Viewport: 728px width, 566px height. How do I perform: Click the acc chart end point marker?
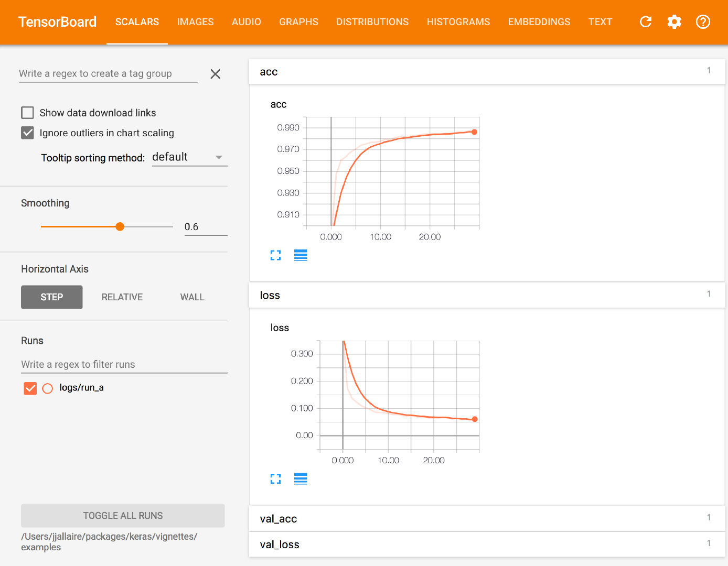474,132
